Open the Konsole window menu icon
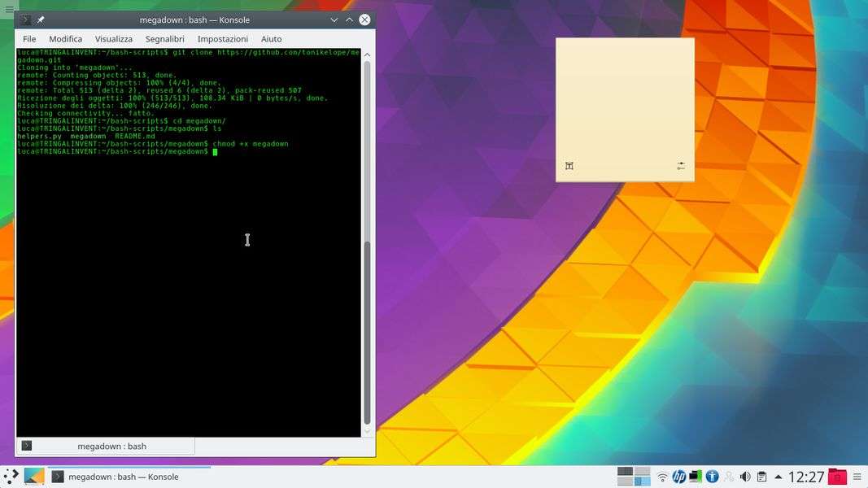Viewport: 868px width, 488px height. pyautogui.click(x=25, y=20)
